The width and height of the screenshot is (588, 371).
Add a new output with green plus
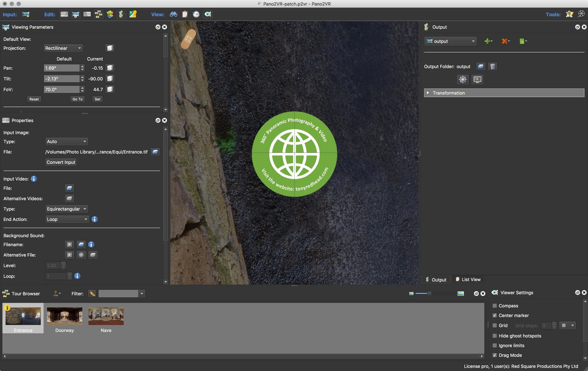pos(488,41)
